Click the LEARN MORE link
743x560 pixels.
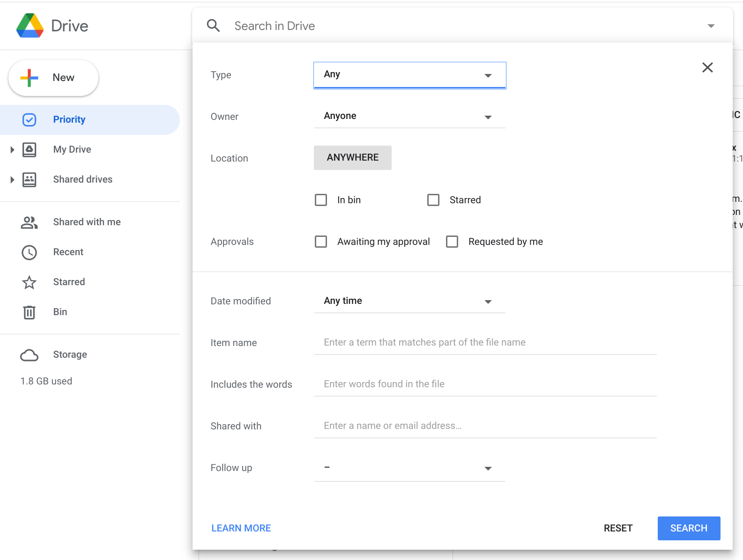pos(241,528)
